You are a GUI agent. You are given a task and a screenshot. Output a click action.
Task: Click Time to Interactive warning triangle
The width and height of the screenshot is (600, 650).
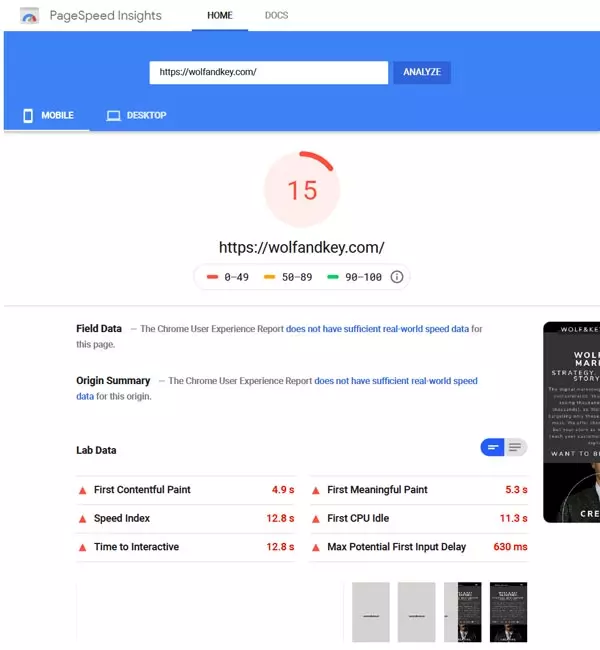click(83, 548)
